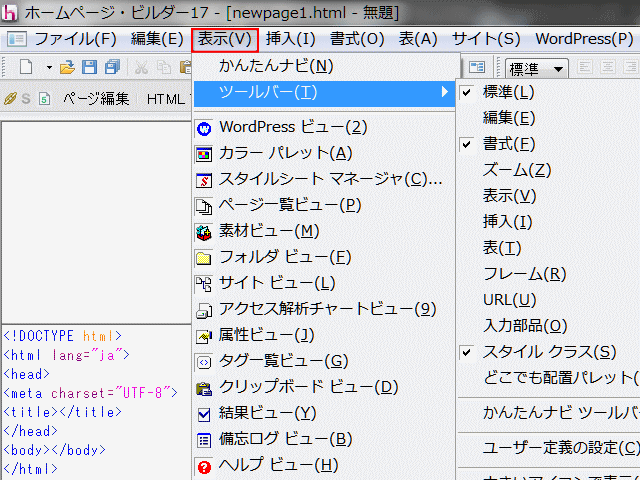This screenshot has width=640, height=480.
Task: Open the ファイル(F) menu
Action: 76,39
